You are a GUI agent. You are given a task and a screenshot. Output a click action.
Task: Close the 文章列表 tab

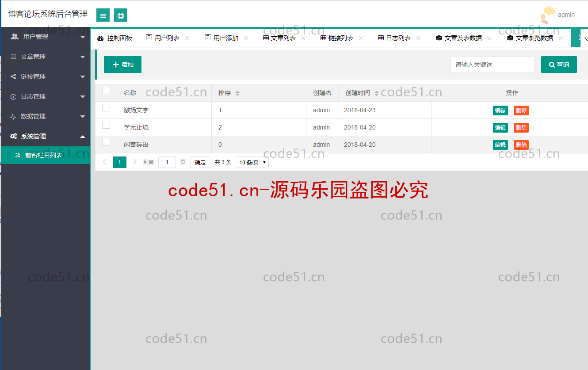tap(303, 38)
